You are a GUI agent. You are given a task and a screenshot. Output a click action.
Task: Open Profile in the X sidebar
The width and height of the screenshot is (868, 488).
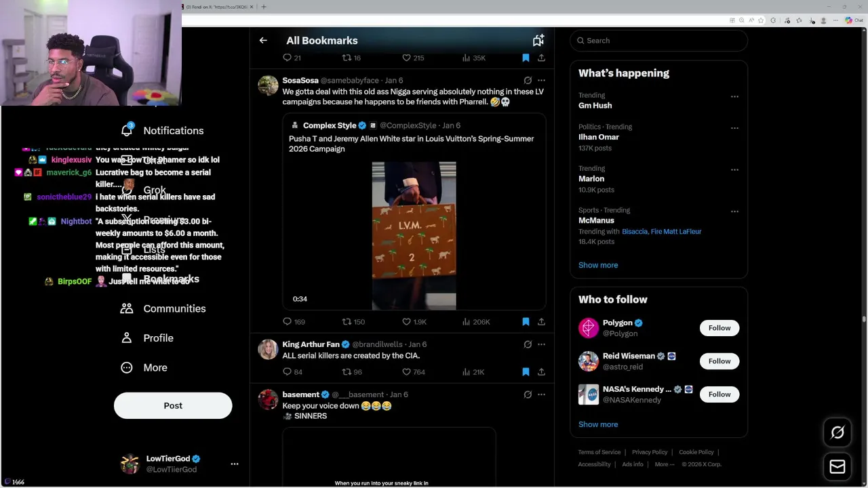tap(147, 338)
